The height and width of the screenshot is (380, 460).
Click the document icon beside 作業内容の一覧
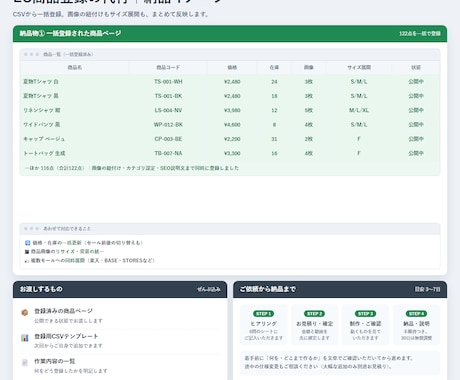coord(25,363)
